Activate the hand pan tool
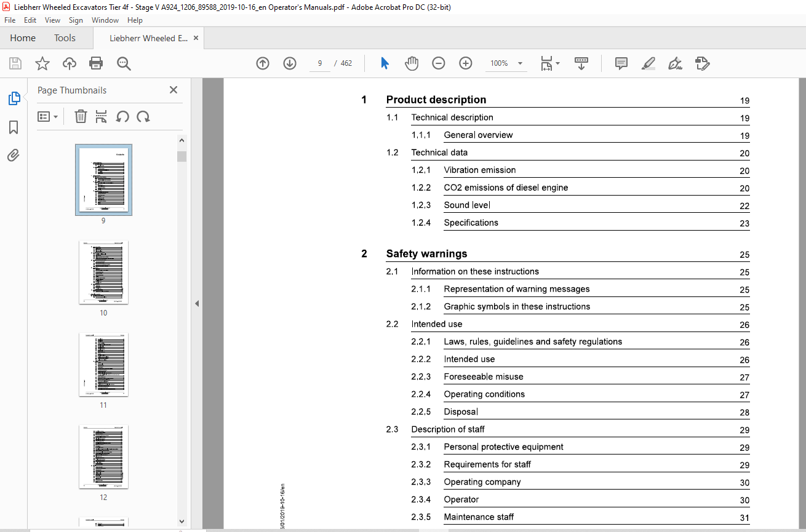 click(412, 63)
